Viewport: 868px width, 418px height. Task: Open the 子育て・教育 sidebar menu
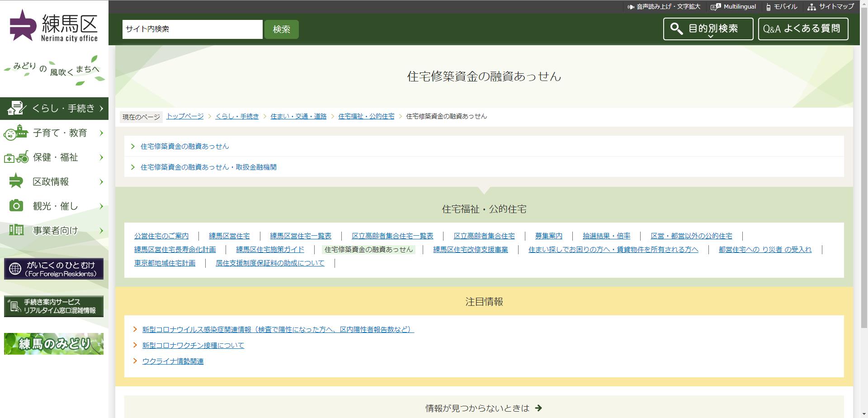tap(54, 133)
